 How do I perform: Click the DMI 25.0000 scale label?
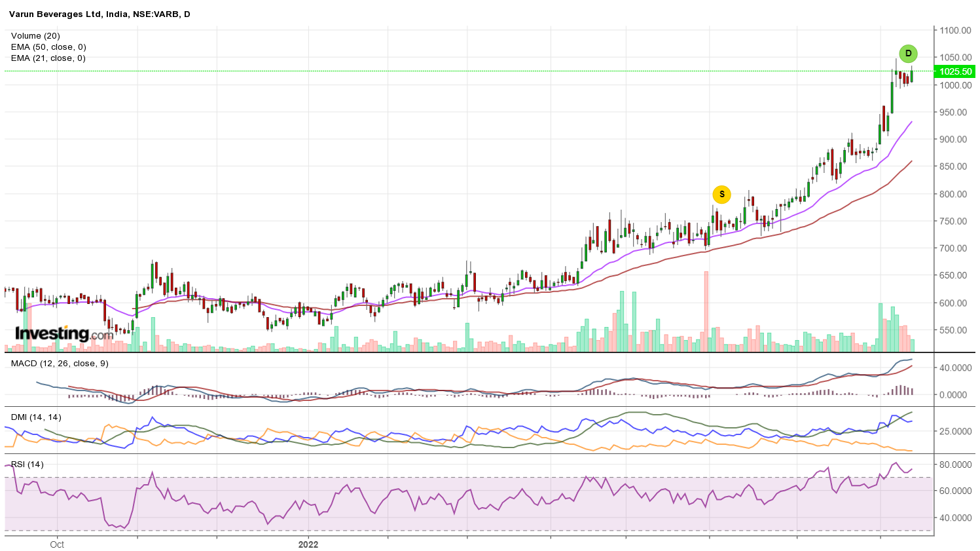[956, 431]
